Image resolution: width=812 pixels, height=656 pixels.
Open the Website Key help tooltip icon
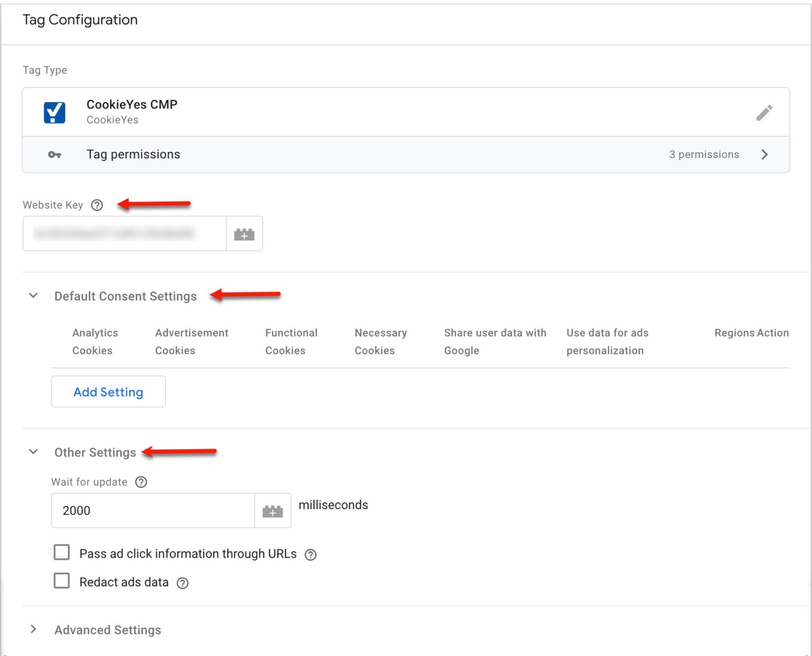[97, 205]
